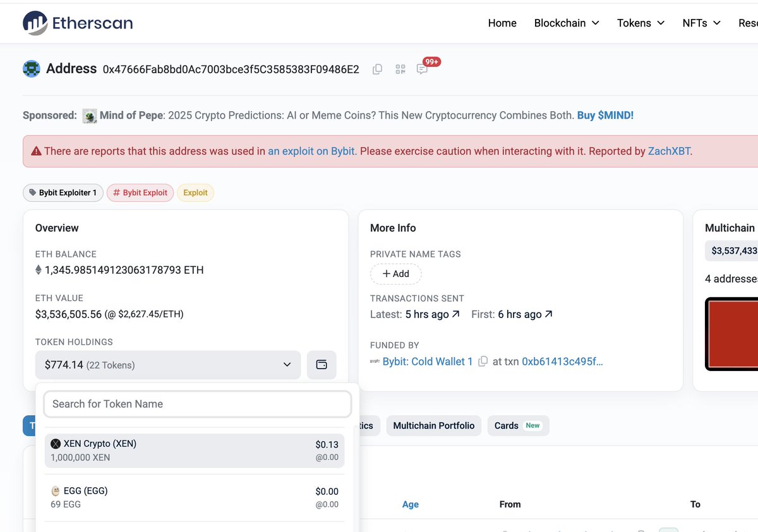This screenshot has width=758, height=532.
Task: Show the QR code for this address
Action: pos(400,69)
